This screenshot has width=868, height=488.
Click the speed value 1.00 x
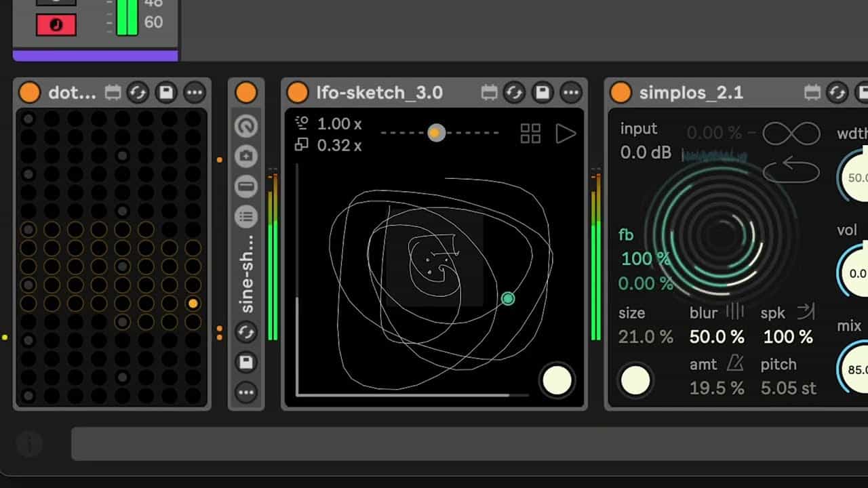[340, 124]
